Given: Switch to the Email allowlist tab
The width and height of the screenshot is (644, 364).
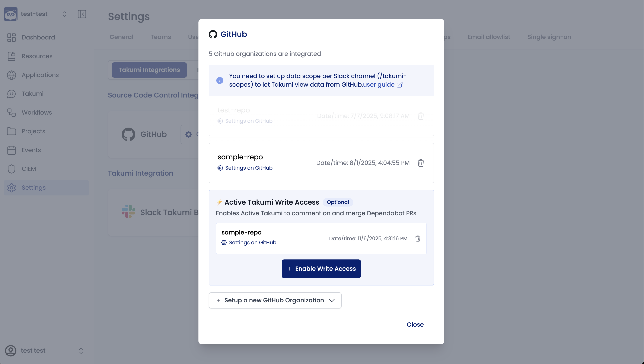Looking at the screenshot, I should tap(489, 37).
